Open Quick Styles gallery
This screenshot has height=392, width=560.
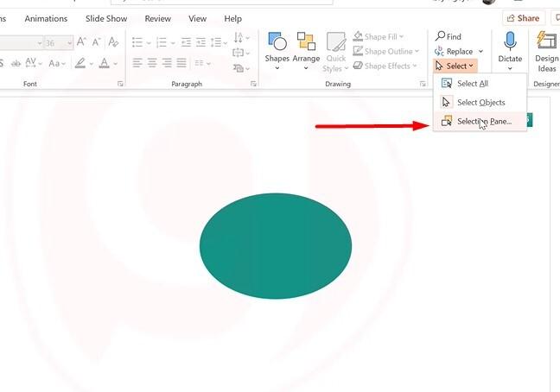(x=335, y=52)
